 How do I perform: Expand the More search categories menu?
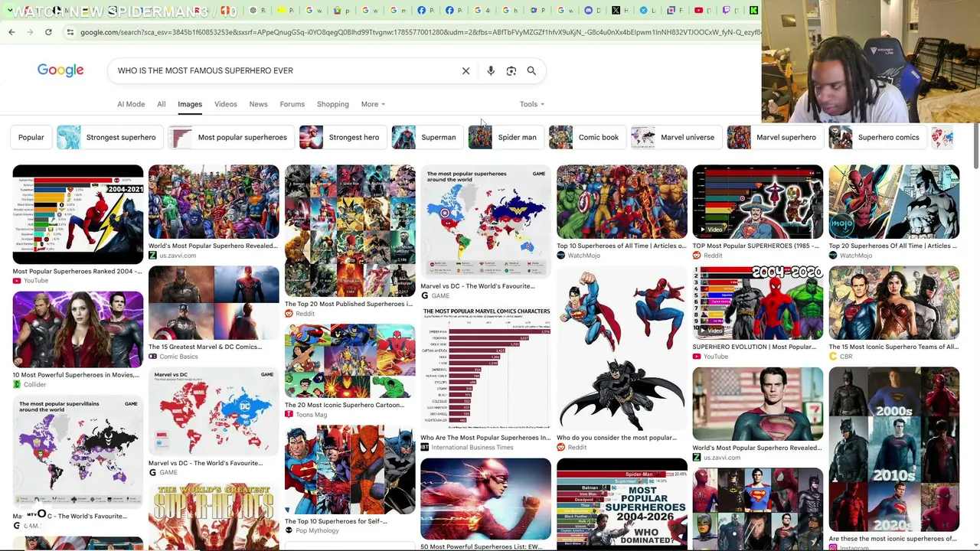click(x=373, y=104)
